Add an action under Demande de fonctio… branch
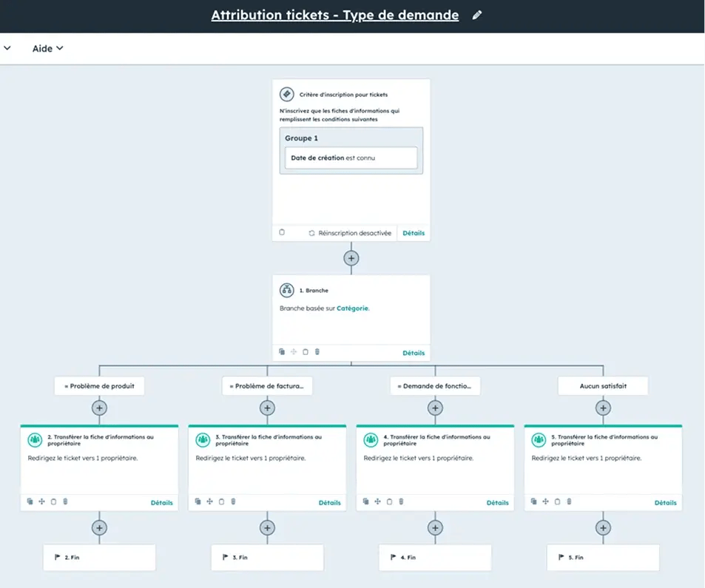This screenshot has width=705, height=588. click(435, 408)
